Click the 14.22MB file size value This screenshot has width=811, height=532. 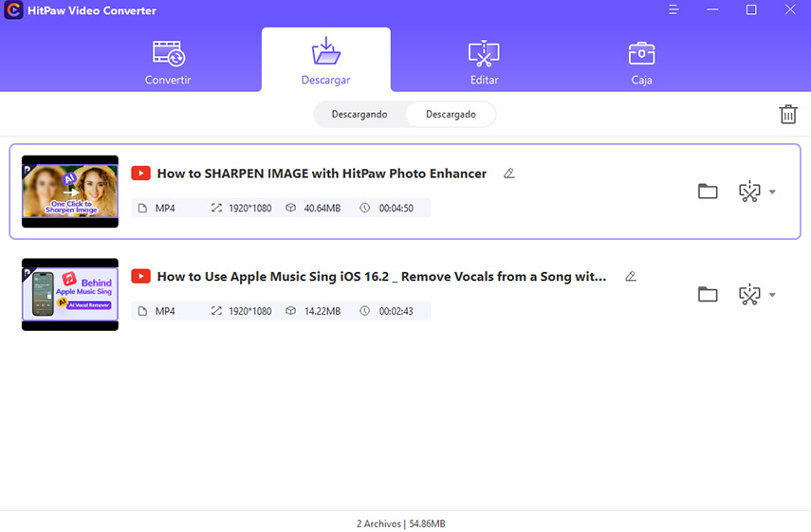coord(323,311)
